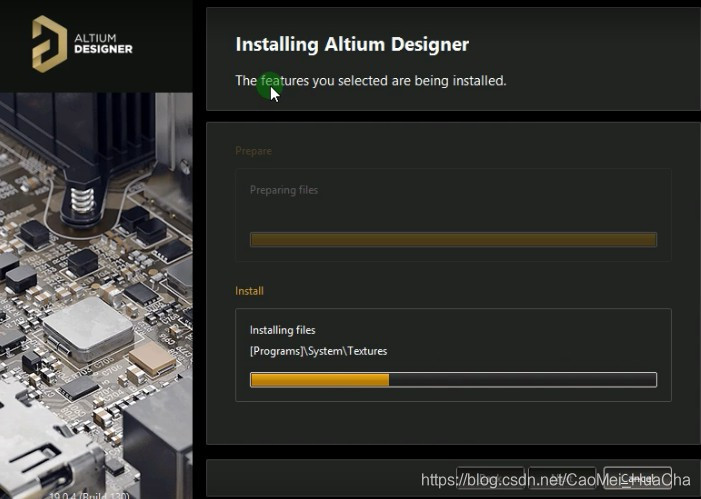Click the empty part of Install progress bar
701x499 pixels.
click(x=520, y=380)
